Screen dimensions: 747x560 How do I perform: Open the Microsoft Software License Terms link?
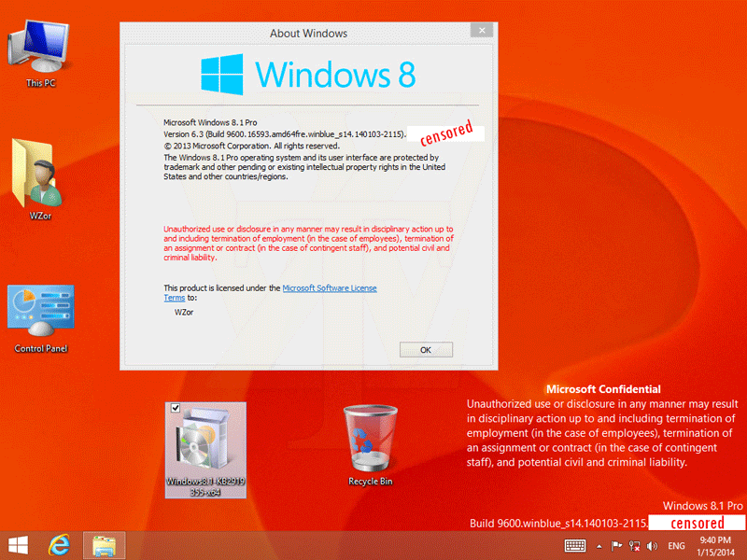(x=329, y=288)
